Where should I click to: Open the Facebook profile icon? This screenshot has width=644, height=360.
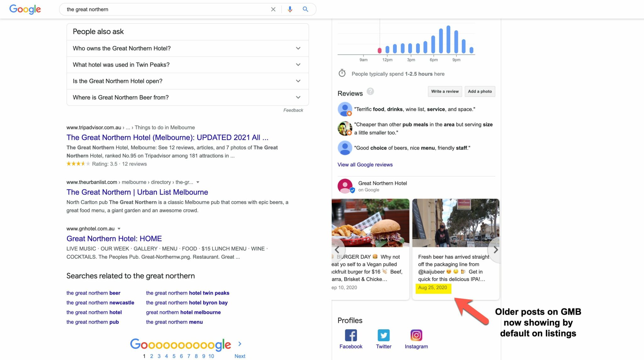[351, 335]
